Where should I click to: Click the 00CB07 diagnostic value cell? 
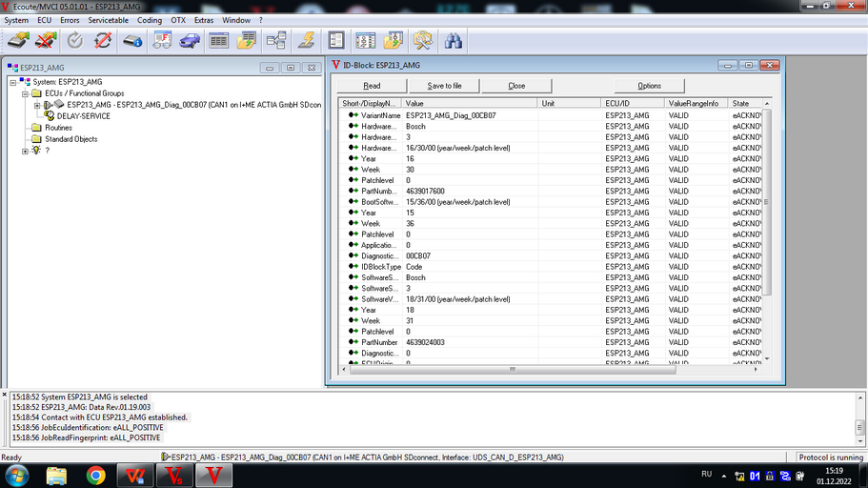click(x=418, y=255)
